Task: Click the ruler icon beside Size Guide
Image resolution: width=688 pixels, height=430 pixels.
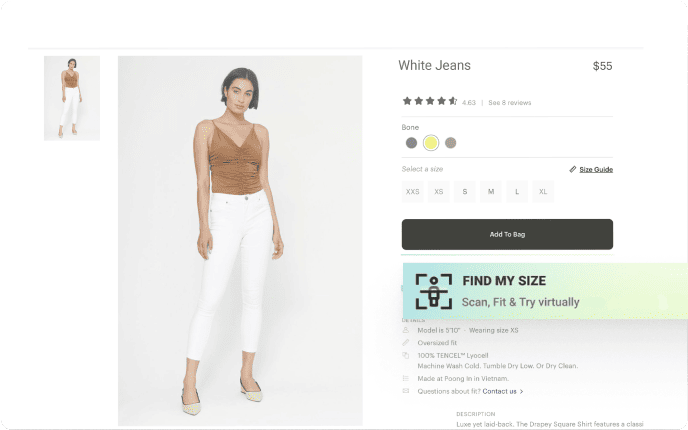Action: click(x=573, y=169)
